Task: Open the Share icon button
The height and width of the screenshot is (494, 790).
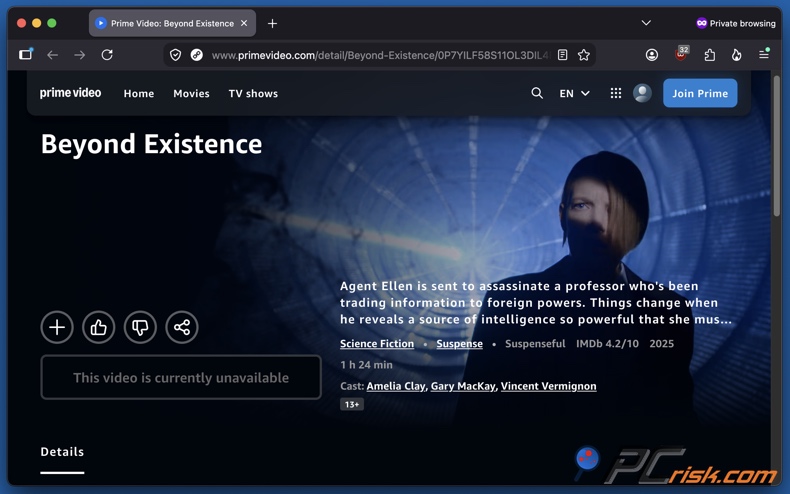Action: [182, 327]
